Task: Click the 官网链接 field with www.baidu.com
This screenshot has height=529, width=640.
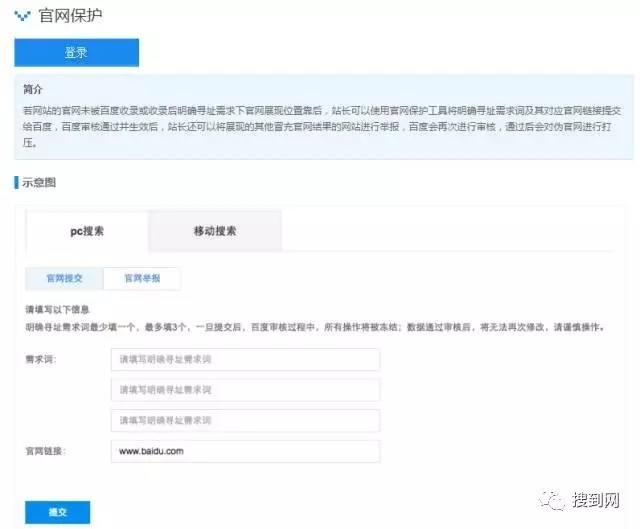Action: (245, 451)
